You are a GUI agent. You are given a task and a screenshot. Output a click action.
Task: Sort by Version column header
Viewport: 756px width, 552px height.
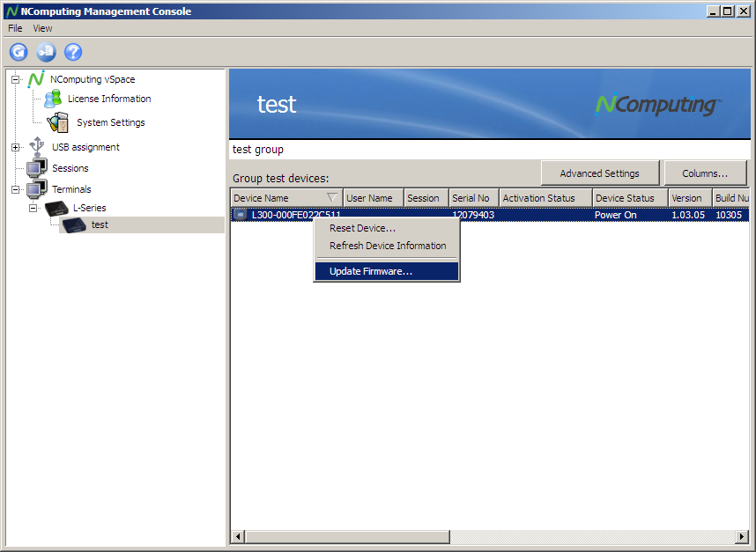point(691,198)
